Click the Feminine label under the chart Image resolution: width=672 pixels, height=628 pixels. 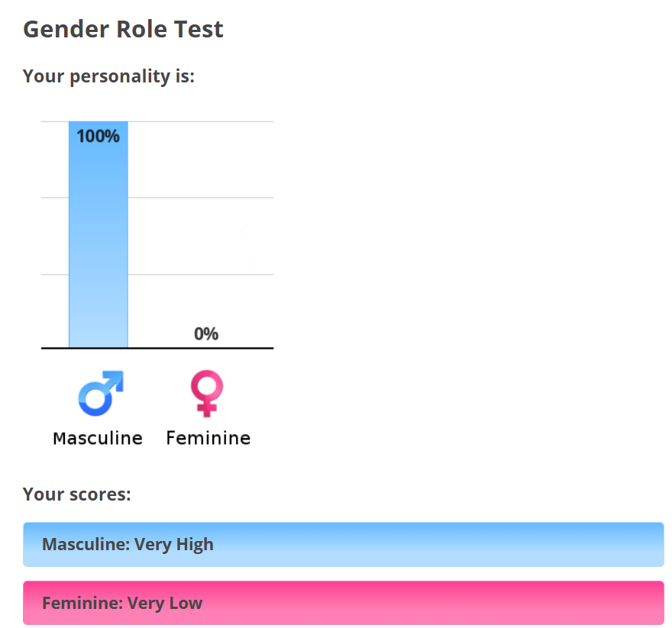(208, 438)
